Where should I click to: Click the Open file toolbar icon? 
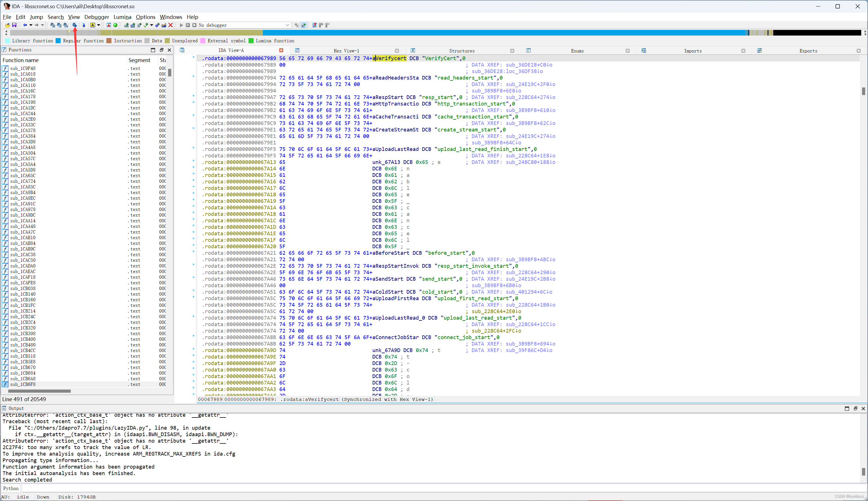click(x=7, y=25)
